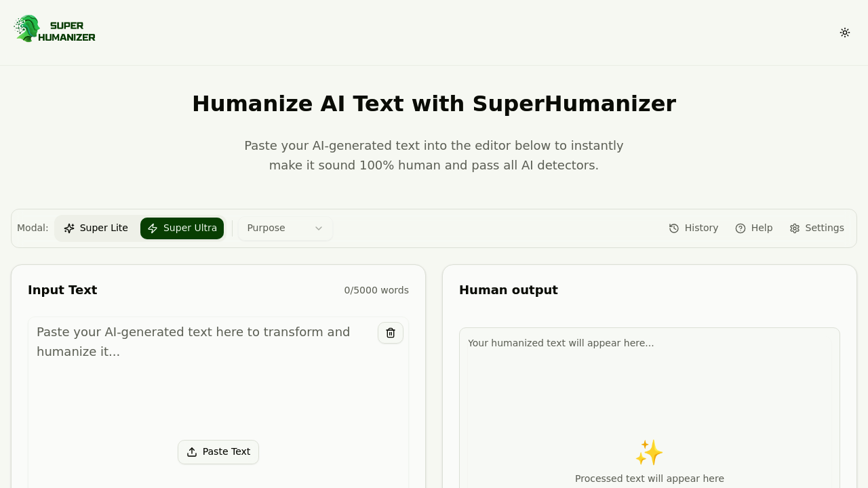Open the Purpose dropdown
Screen dimensions: 868x488
tap(285, 228)
